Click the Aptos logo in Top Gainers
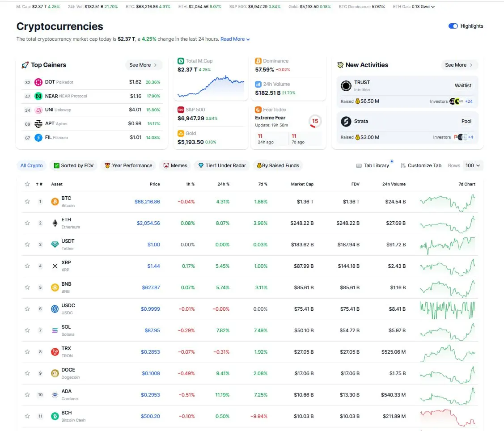Screen dimensions: 504x431 [38, 124]
